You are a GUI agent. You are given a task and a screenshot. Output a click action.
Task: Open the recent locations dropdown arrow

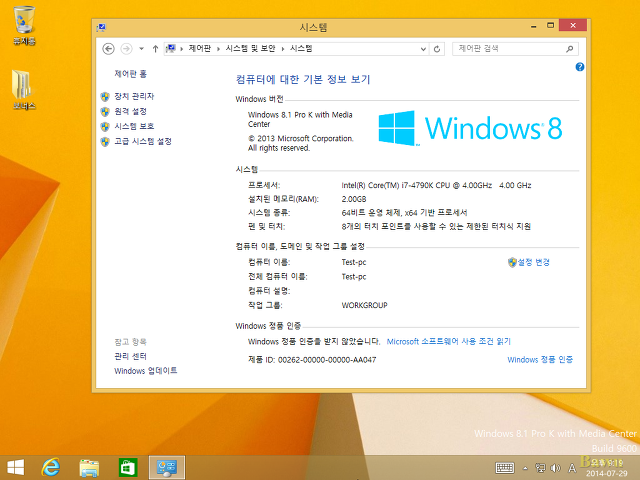coord(141,49)
